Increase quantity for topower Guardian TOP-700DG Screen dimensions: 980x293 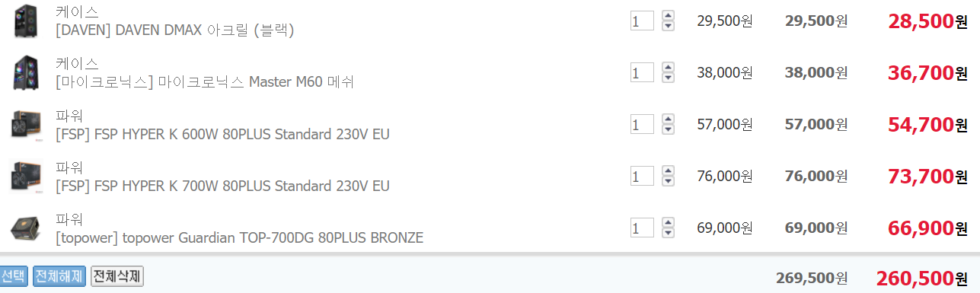[x=668, y=223]
